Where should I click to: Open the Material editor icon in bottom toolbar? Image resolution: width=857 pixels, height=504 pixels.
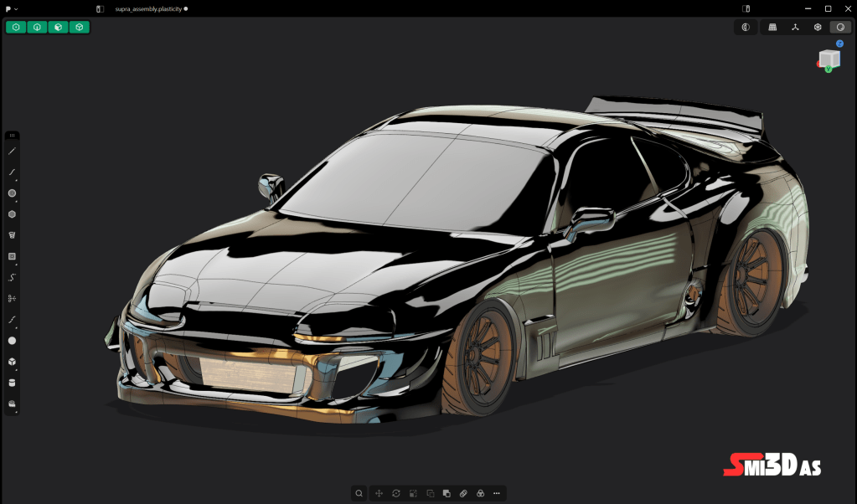click(x=481, y=493)
